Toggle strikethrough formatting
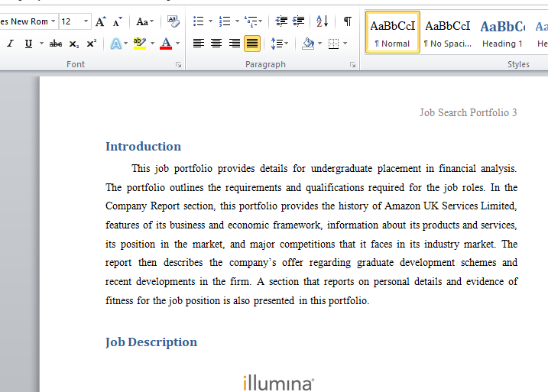The height and width of the screenshot is (392, 548). [56, 44]
